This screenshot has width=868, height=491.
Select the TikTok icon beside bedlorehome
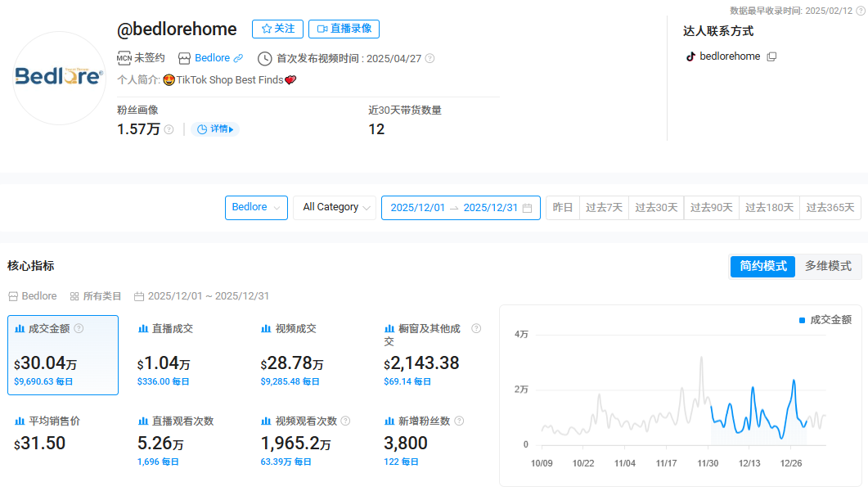tap(691, 56)
